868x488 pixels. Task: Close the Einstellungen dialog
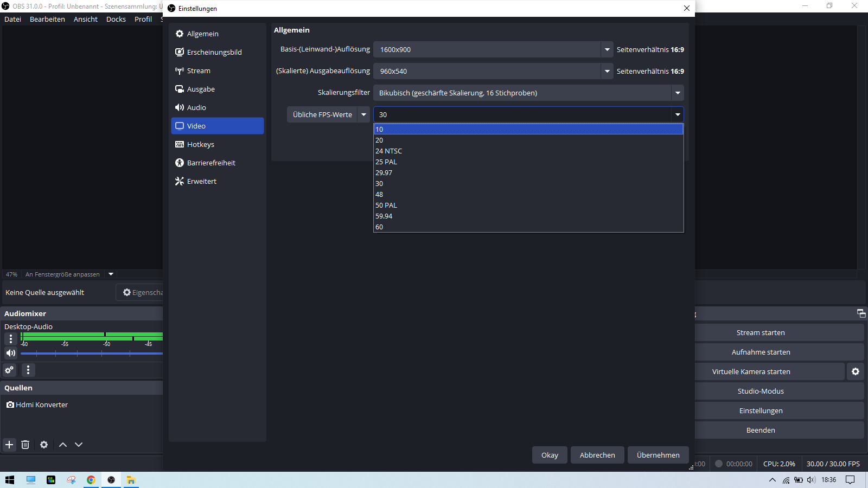(687, 8)
